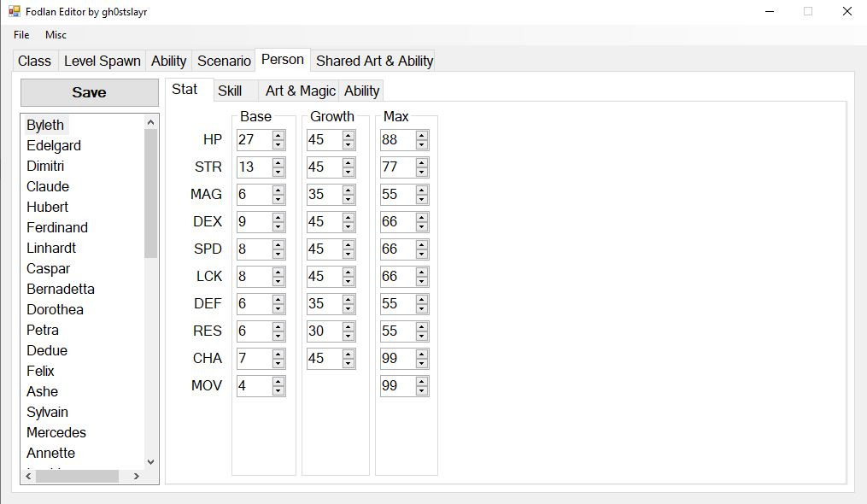Click the horizontal scrollbar right arrow in list
This screenshot has width=867, height=504.
137,476
